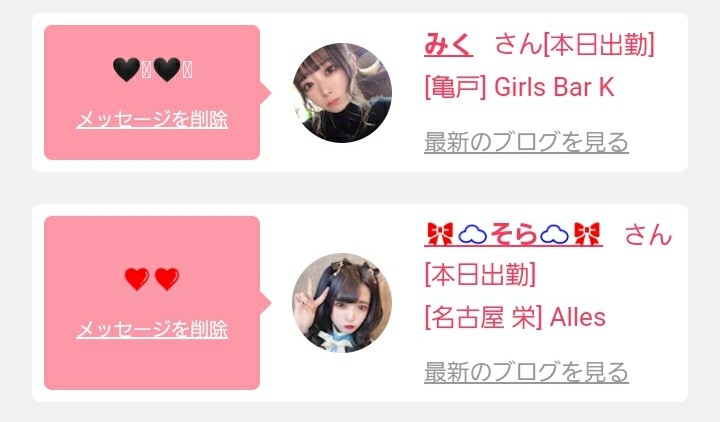
Task: Click [本日出勤] label beside みく
Action: tap(599, 45)
